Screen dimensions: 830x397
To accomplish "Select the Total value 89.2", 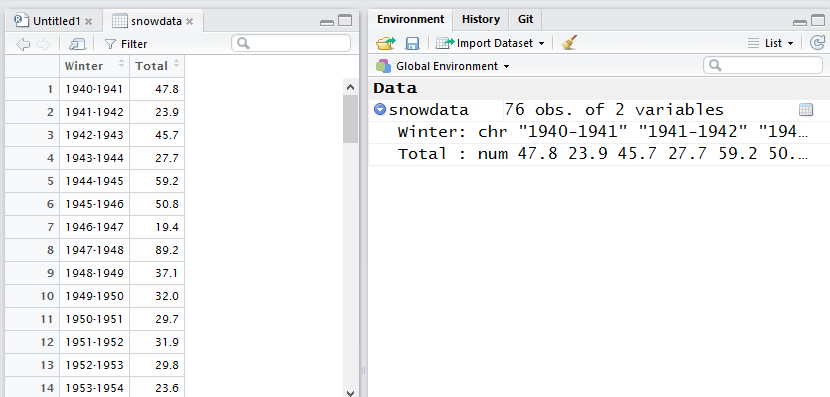I will [x=157, y=250].
